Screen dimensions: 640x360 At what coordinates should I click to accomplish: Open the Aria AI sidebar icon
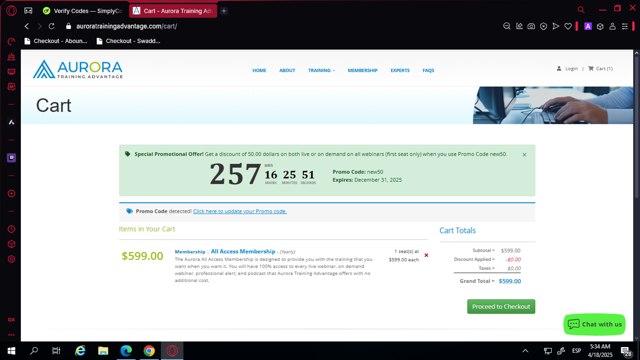pos(11,122)
